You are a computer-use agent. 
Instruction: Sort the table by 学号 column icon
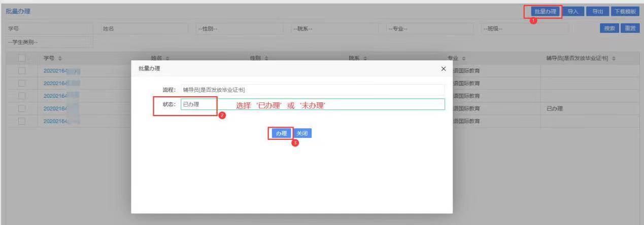[x=60, y=59]
